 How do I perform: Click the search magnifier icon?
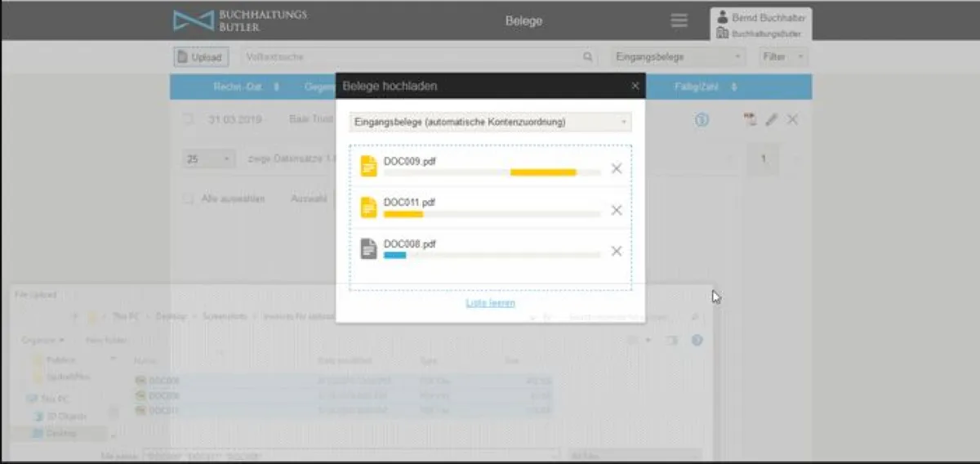tap(587, 57)
